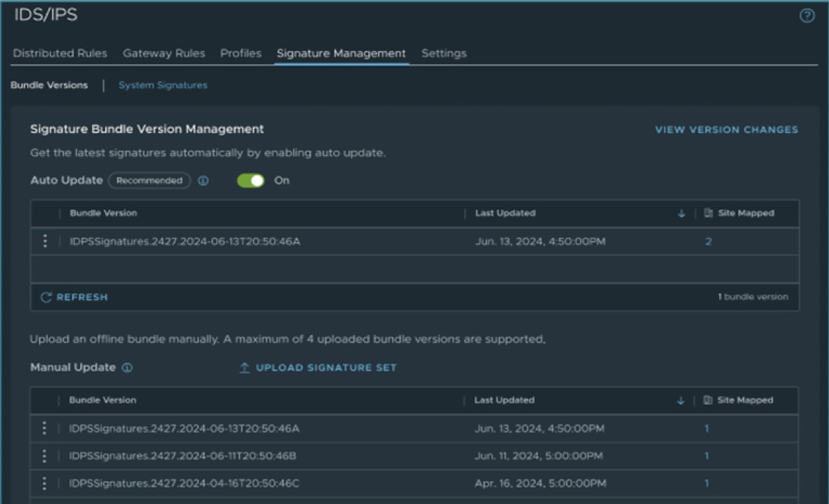
Task: Click the '1 bundle version' count text
Action: [753, 297]
